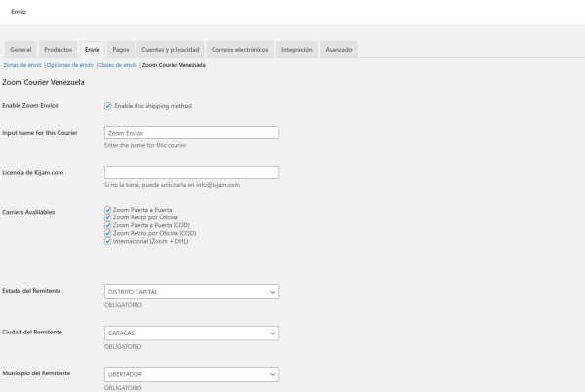Image resolution: width=585 pixels, height=392 pixels.
Task: Click the Input name for this Courier label
Action: 40,133
